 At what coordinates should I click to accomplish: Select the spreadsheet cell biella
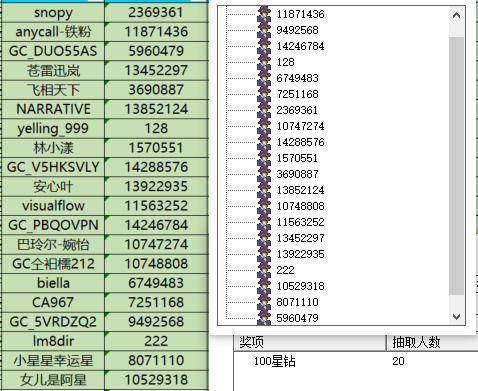(53, 283)
